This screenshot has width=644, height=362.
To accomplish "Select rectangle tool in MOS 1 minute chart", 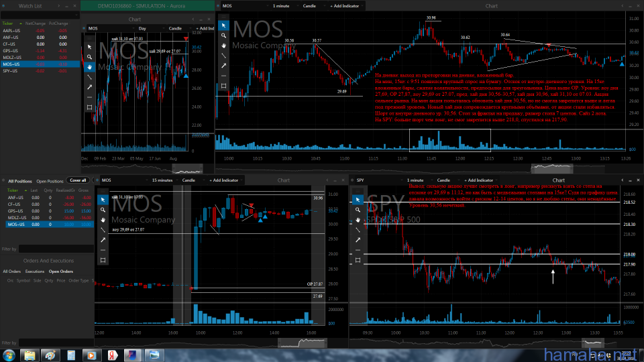I will point(223,86).
